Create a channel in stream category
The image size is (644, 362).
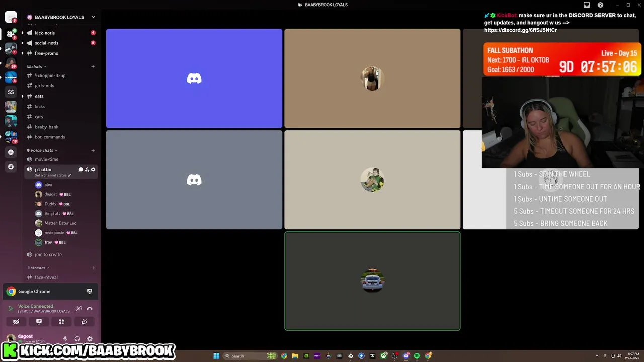pyautogui.click(x=93, y=268)
